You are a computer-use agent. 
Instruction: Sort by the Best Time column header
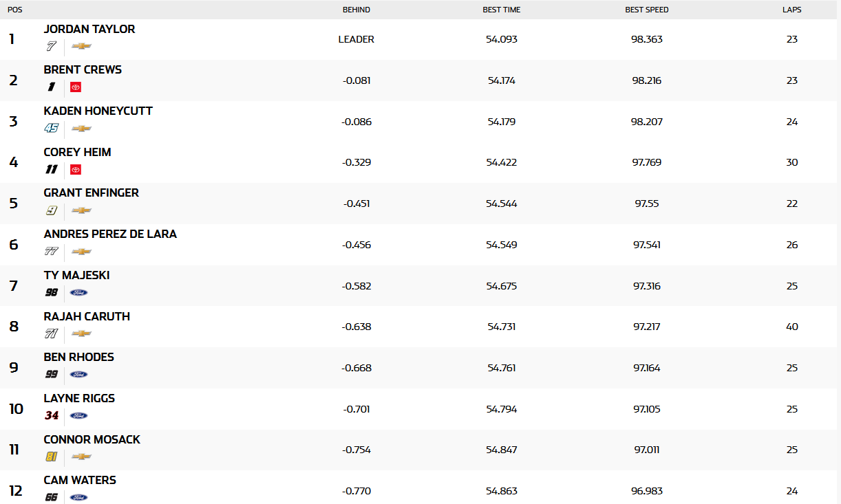coord(501,10)
